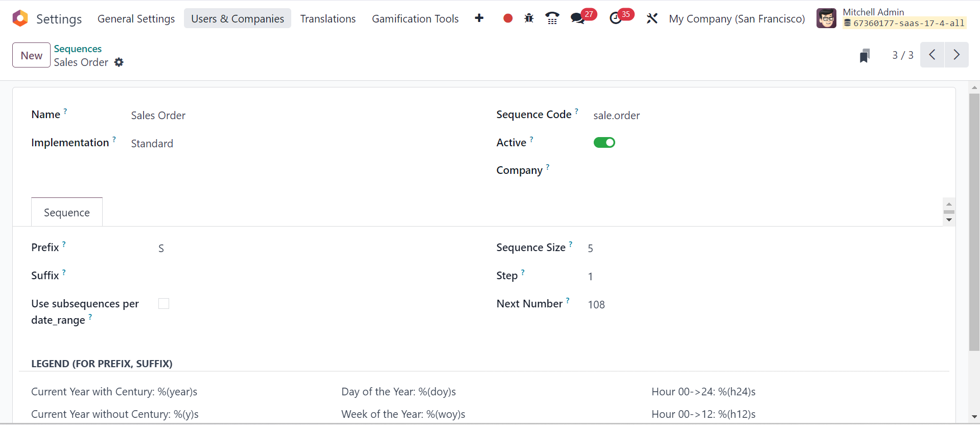Click the wrench and screwdriver tools icon
This screenshot has width=980, height=425.
651,18
